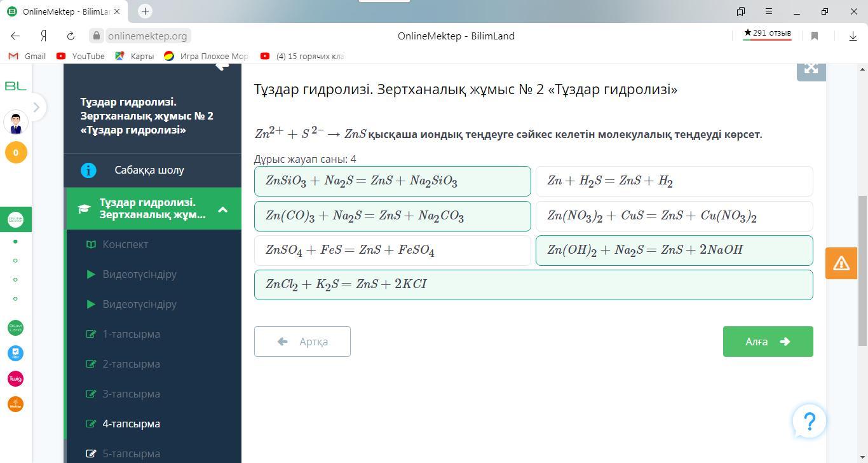Click the address bar onlinemektep.org
Viewport: 868px width, 463px height.
[147, 36]
